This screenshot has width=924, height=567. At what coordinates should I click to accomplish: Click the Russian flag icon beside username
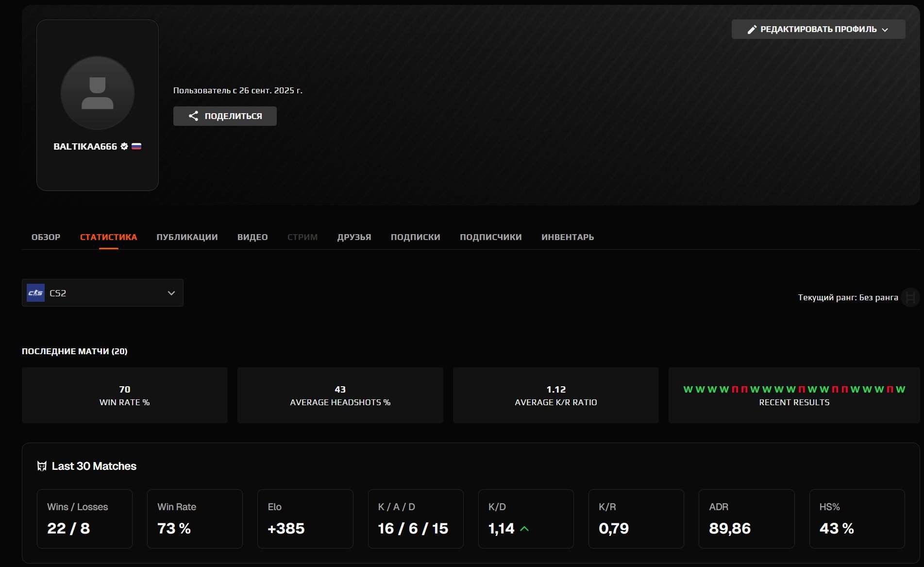[x=136, y=146]
